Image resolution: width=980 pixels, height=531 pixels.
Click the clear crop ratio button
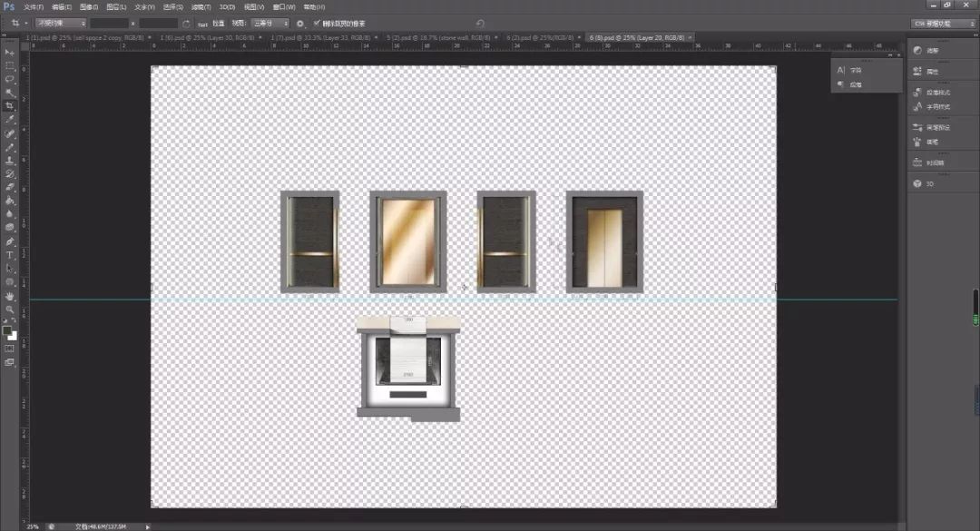coord(186,23)
